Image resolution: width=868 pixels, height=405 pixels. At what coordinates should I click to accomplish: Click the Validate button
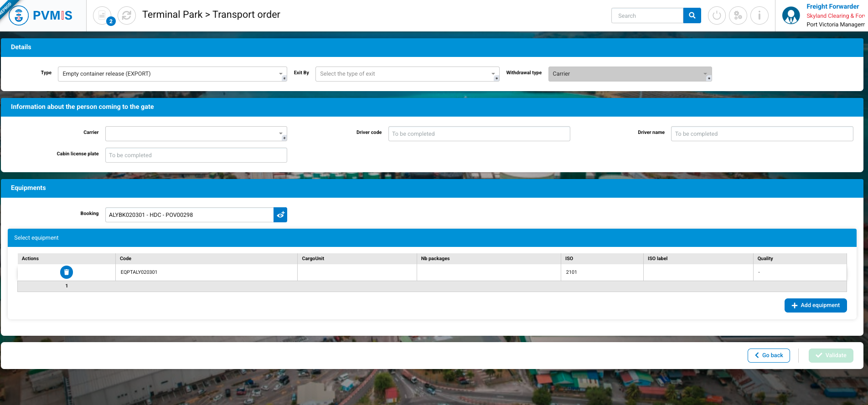pyautogui.click(x=831, y=355)
